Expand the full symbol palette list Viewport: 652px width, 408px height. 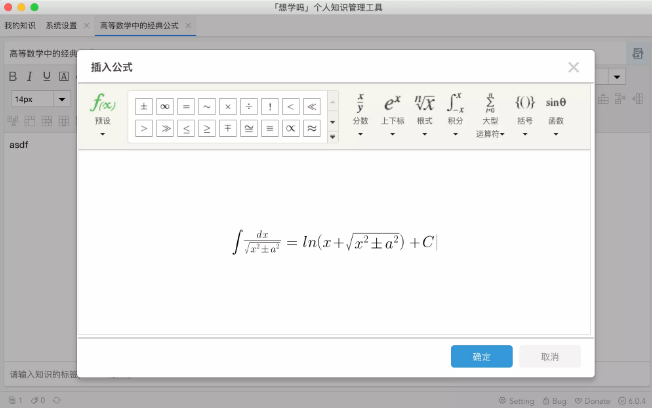pyautogui.click(x=333, y=137)
